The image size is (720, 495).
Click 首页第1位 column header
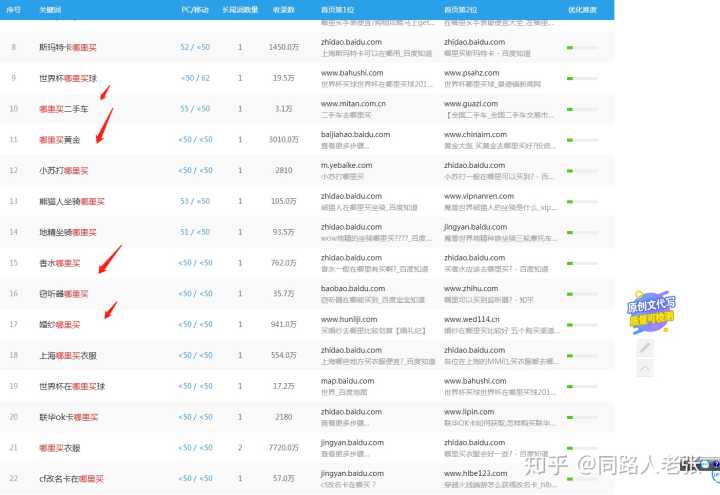pos(338,9)
